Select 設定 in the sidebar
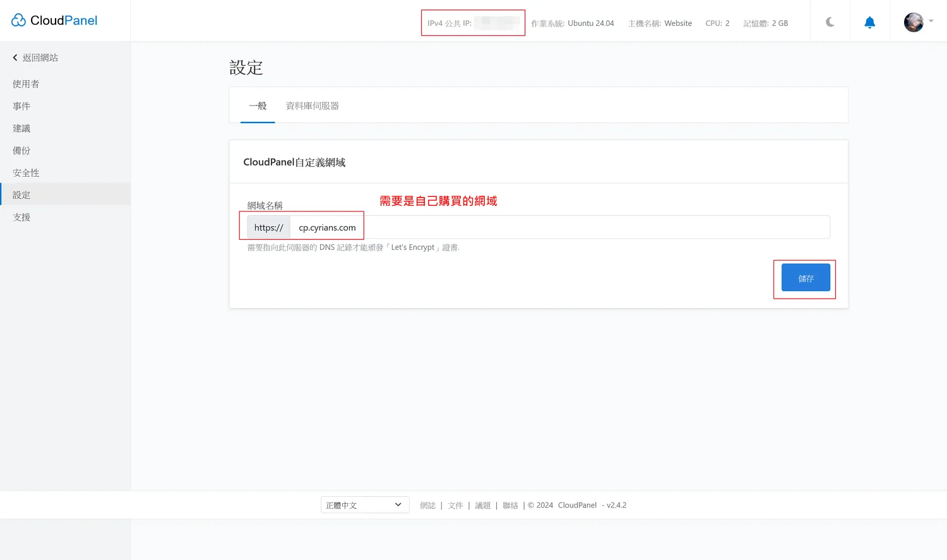Image resolution: width=947 pixels, height=560 pixels. pos(21,195)
